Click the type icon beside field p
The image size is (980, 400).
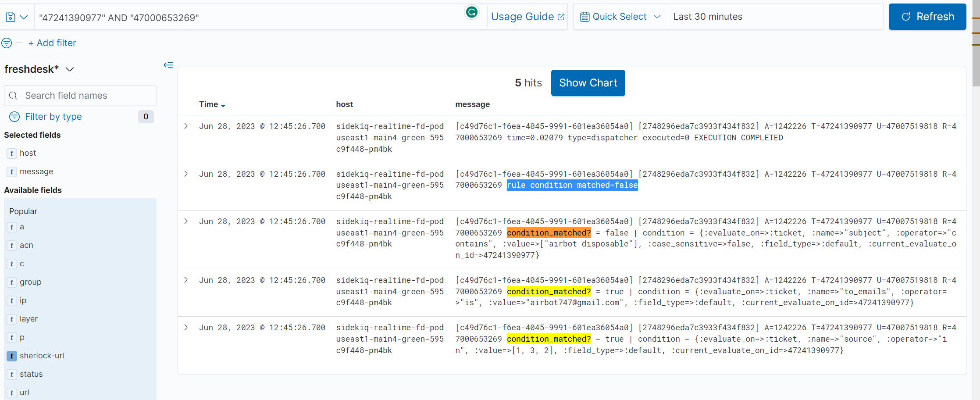pyautogui.click(x=12, y=337)
